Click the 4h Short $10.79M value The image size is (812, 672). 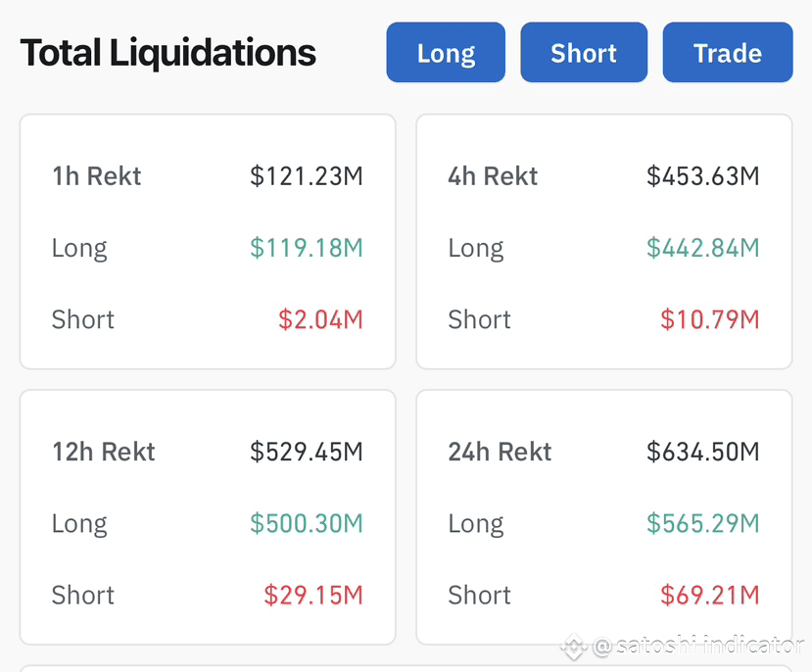point(710,319)
